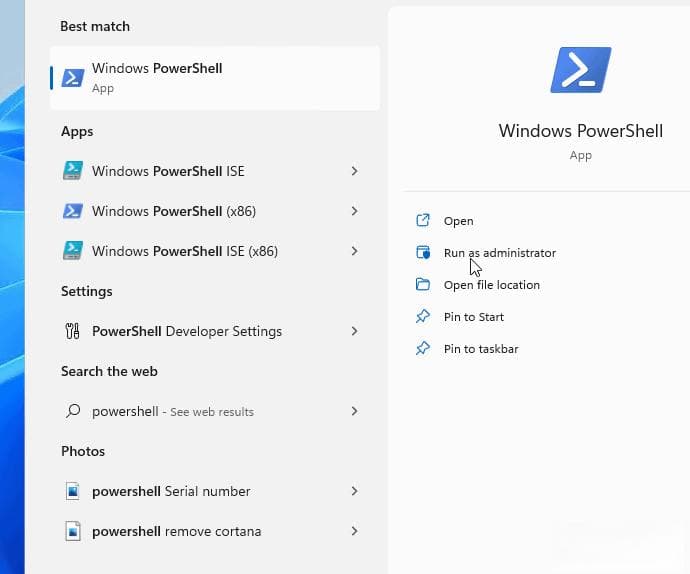Click the Open action icon
Viewport: 690px width, 574px height.
point(423,220)
